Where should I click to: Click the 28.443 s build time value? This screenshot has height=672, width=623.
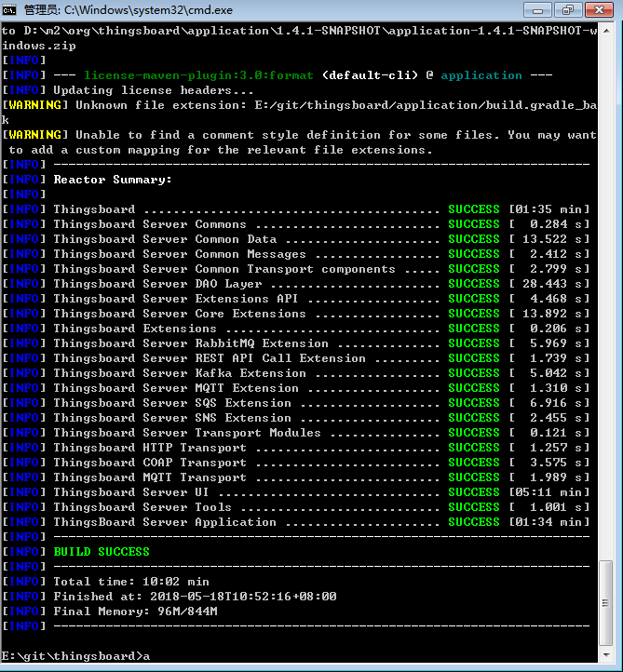549,284
